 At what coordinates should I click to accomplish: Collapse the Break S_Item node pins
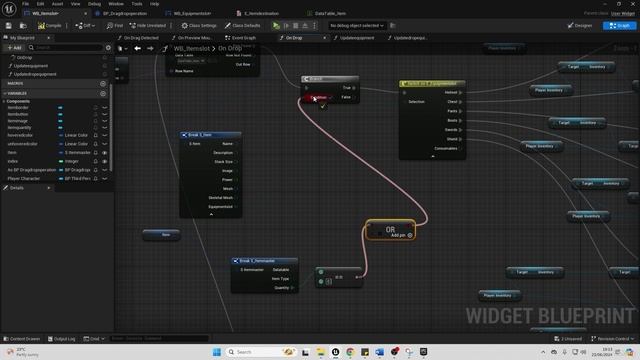(x=211, y=214)
